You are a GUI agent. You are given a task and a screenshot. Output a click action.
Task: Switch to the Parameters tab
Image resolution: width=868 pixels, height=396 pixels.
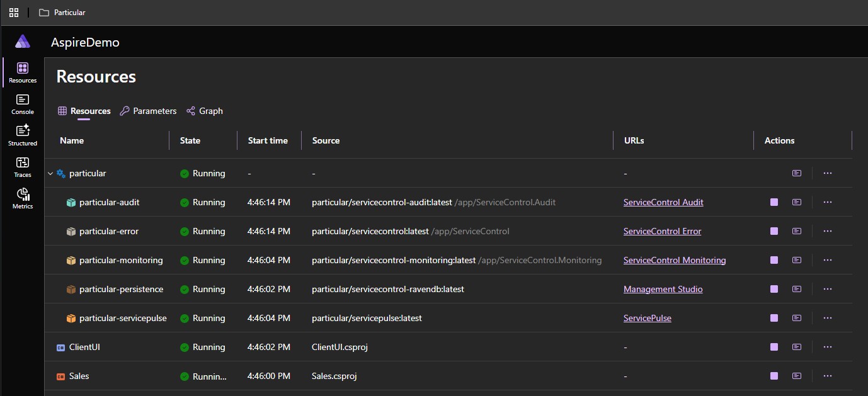coord(148,111)
